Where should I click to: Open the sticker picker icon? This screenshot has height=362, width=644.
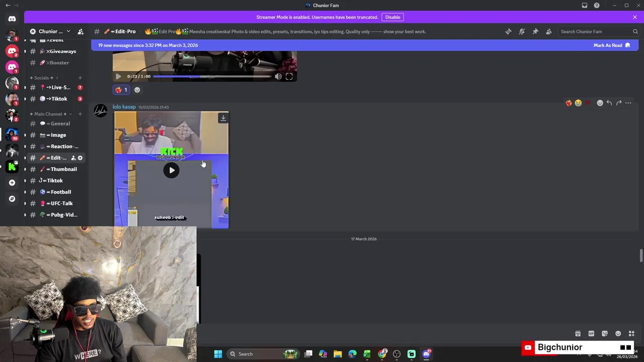point(605,334)
